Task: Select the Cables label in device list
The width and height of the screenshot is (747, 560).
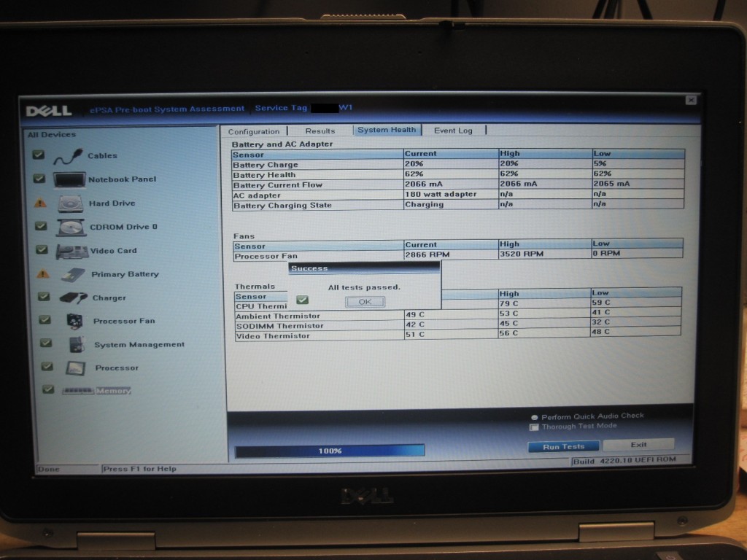Action: click(102, 156)
